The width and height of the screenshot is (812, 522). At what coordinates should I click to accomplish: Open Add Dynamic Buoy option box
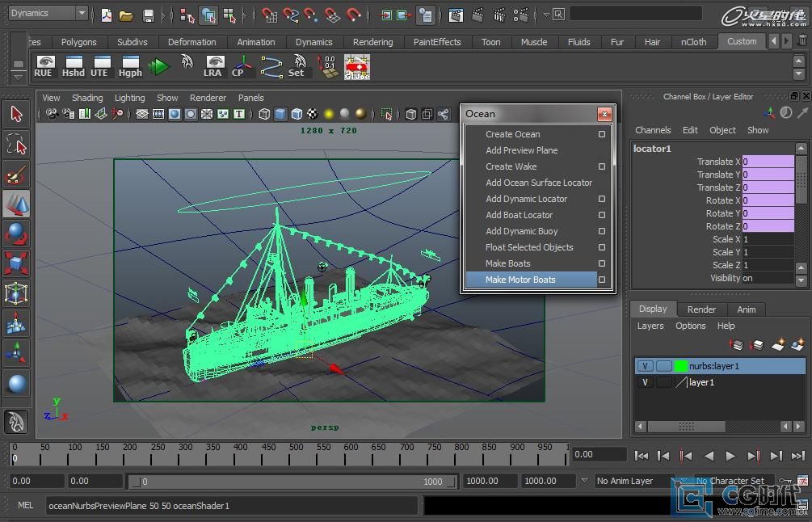[602, 231]
